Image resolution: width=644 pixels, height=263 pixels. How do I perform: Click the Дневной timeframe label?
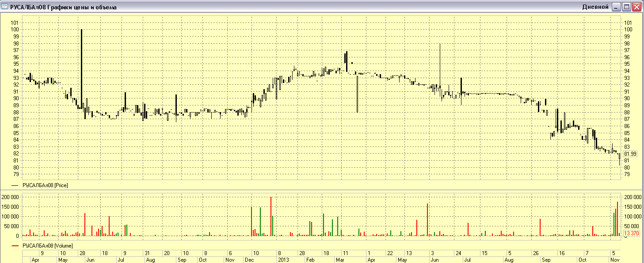(x=596, y=7)
